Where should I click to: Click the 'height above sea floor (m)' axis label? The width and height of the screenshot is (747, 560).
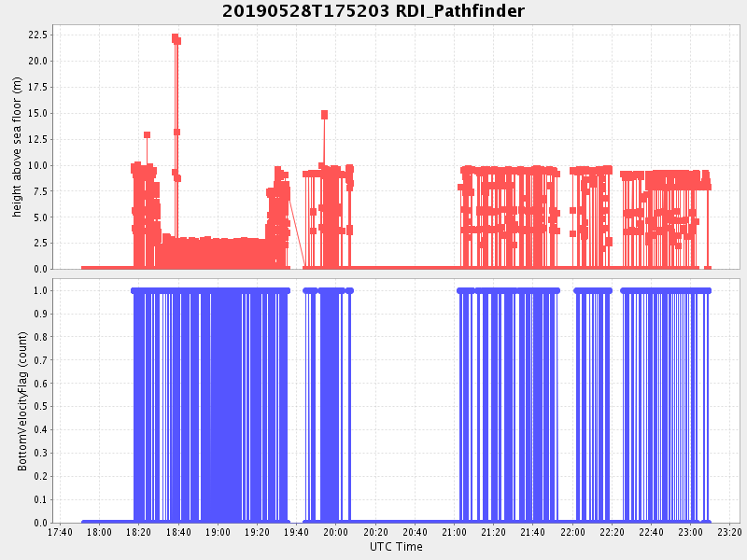tap(17, 147)
